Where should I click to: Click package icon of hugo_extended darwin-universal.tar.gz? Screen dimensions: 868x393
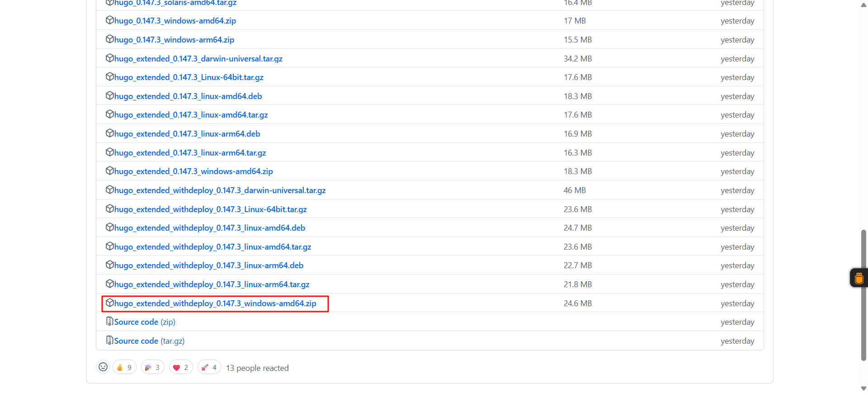coord(109,58)
